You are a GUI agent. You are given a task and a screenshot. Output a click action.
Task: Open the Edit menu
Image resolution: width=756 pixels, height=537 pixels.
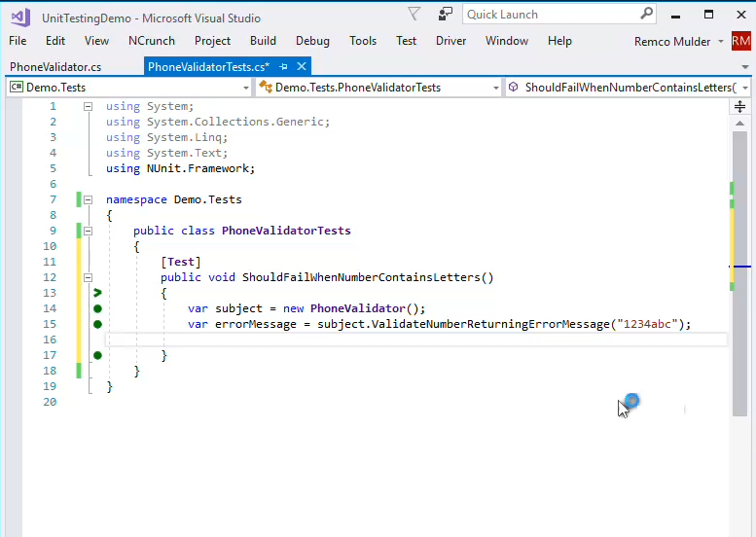54,41
